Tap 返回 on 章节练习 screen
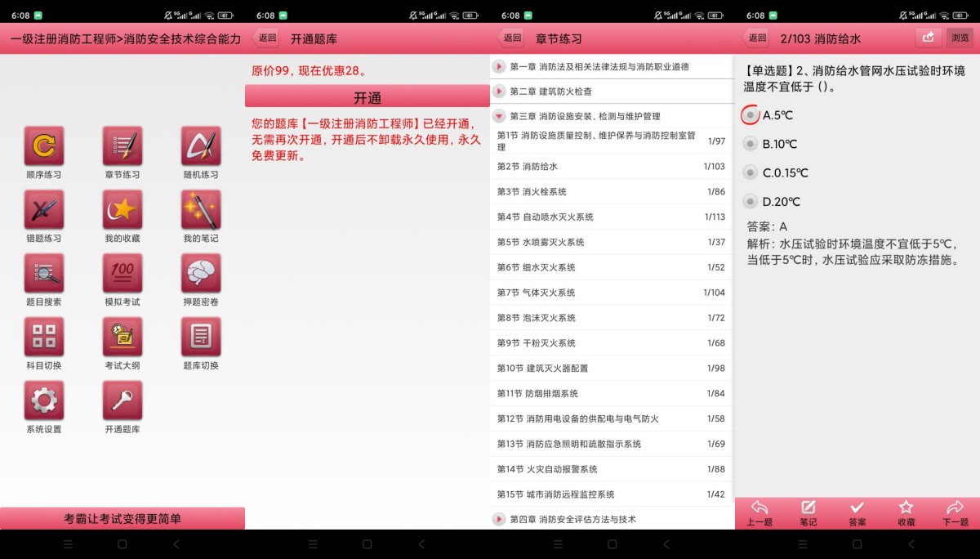The width and height of the screenshot is (980, 559). (512, 38)
